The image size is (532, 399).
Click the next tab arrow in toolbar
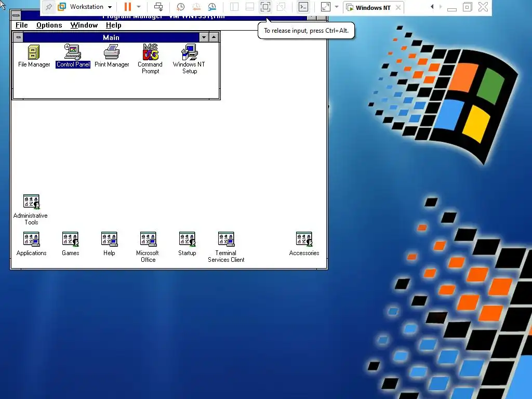click(441, 7)
